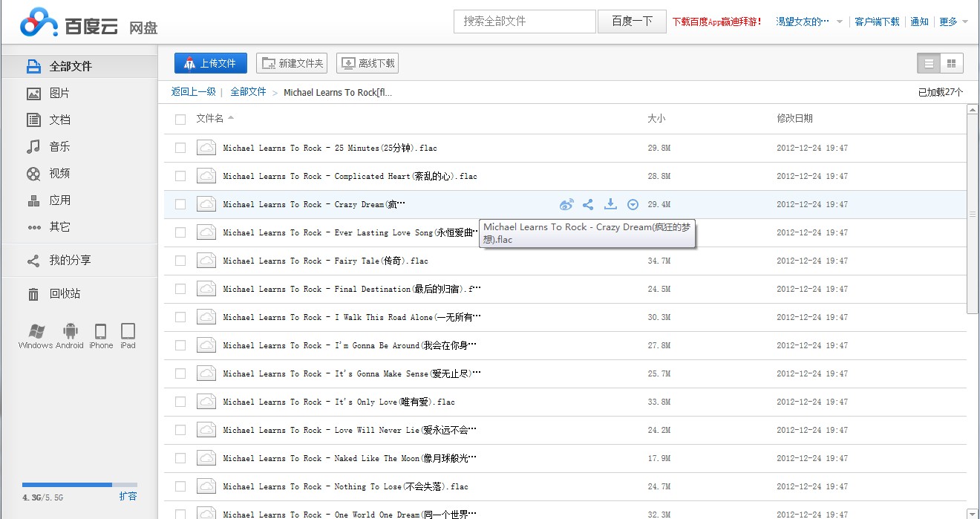The width and height of the screenshot is (980, 519).
Task: Click file icon of Ever Lasting Love Song
Action: point(206,232)
